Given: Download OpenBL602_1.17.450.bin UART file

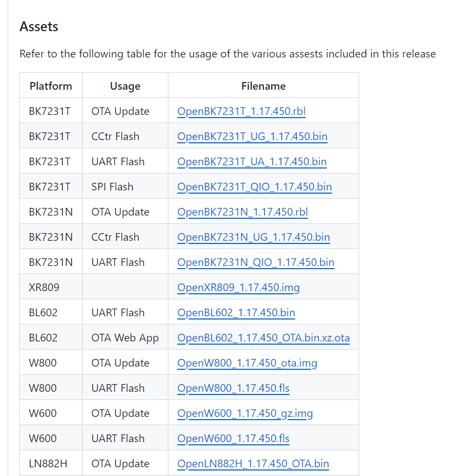Looking at the screenshot, I should click(236, 313).
